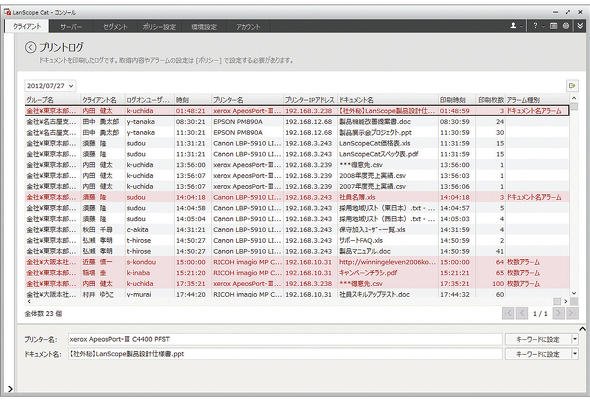Go to last page of the log
Viewport: 590px width, 401px height.
point(572,313)
